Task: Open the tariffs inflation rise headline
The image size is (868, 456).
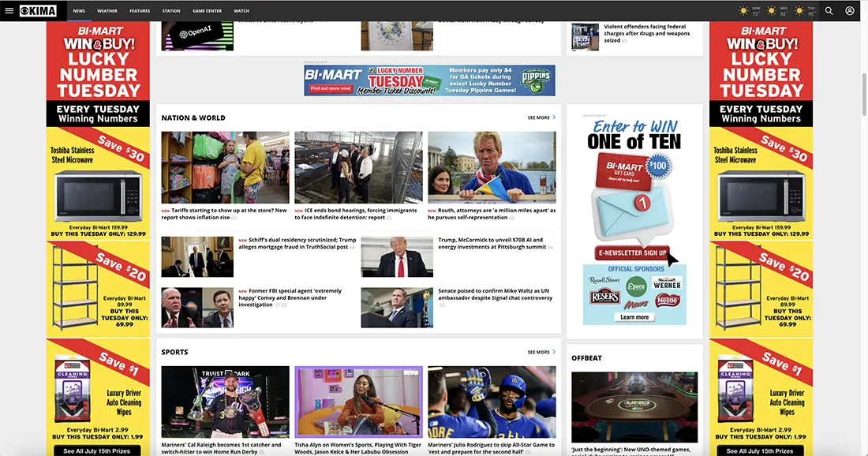Action: point(224,214)
